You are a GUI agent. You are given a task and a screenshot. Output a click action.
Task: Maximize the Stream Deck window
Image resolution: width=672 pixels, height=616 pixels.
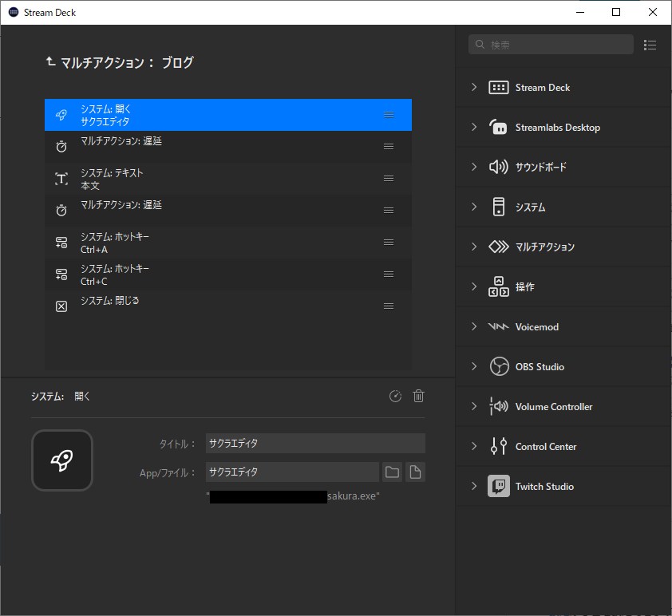click(616, 12)
